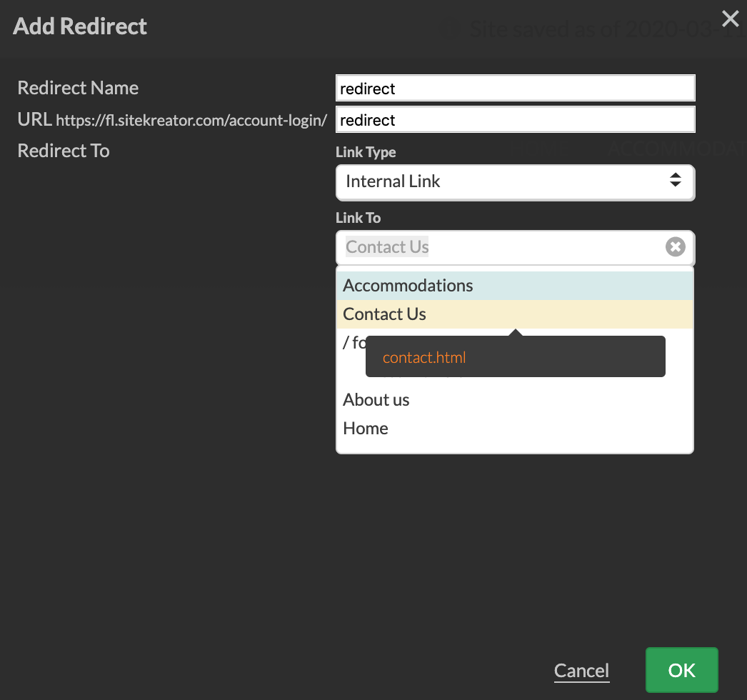
Task: Open the Internal Link type dropdown
Action: [514, 181]
